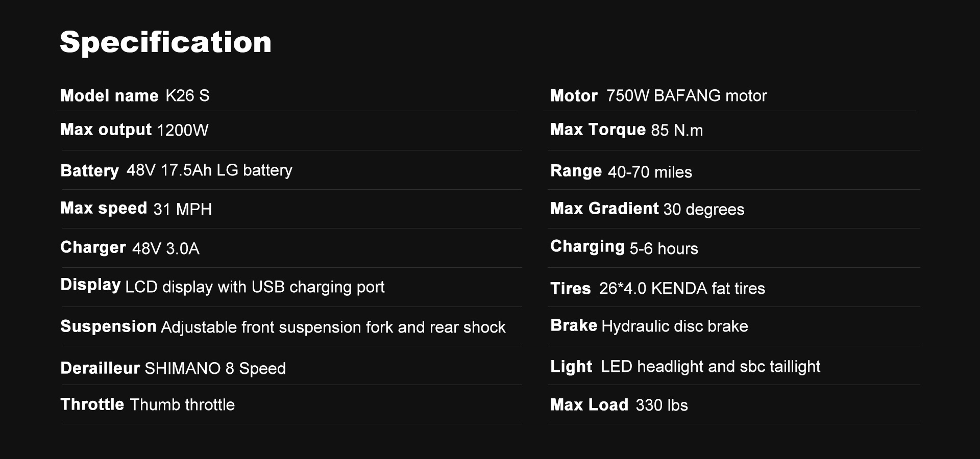This screenshot has height=459, width=980.
Task: Click the Brake Hydraulic disc brake line
Action: tap(649, 326)
